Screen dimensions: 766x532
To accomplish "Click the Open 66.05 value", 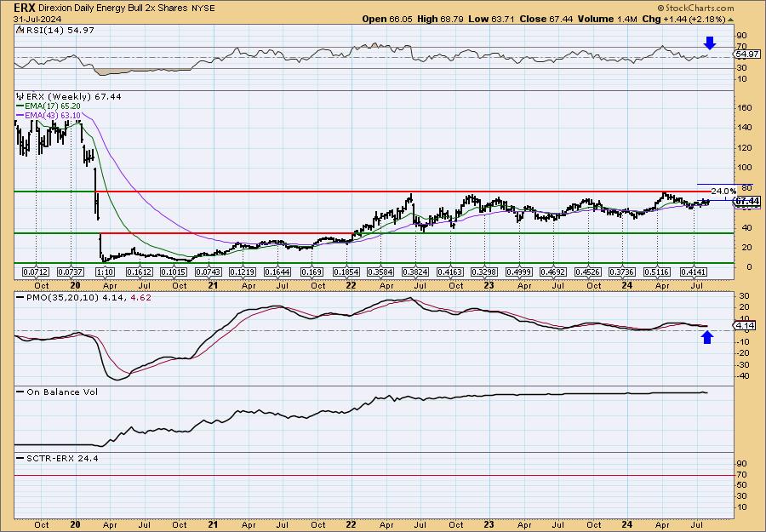I will click(387, 19).
